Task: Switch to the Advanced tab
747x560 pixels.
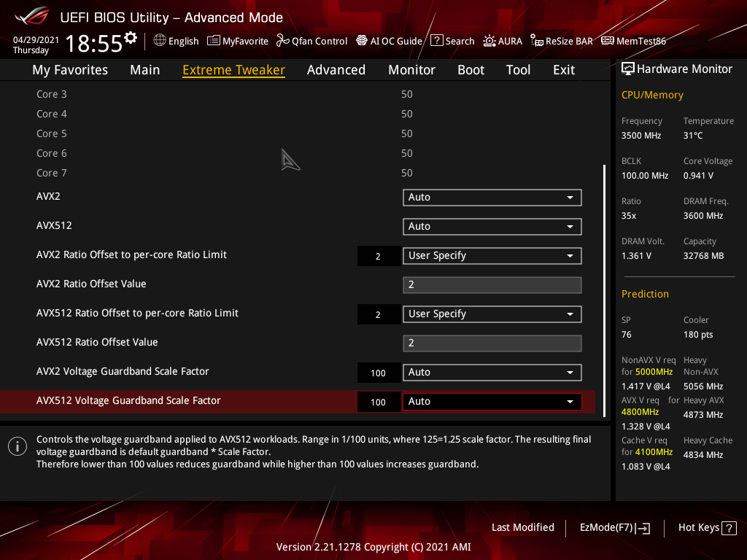Action: [336, 70]
